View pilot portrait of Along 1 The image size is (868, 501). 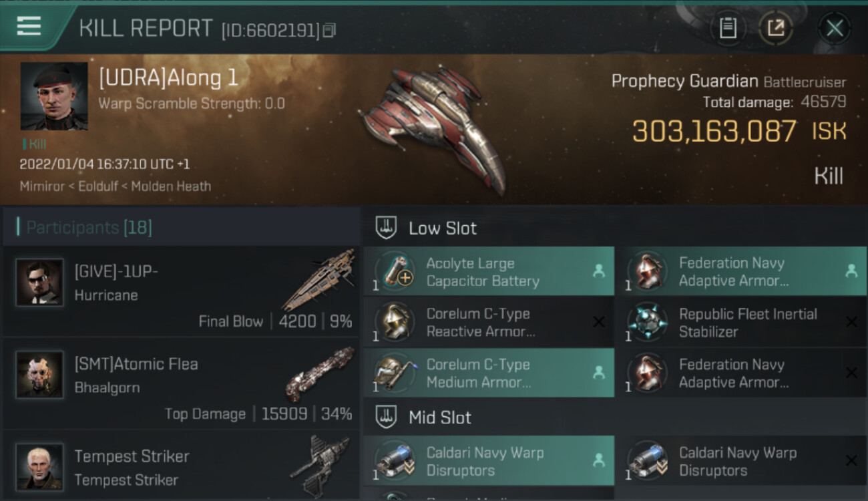point(54,96)
